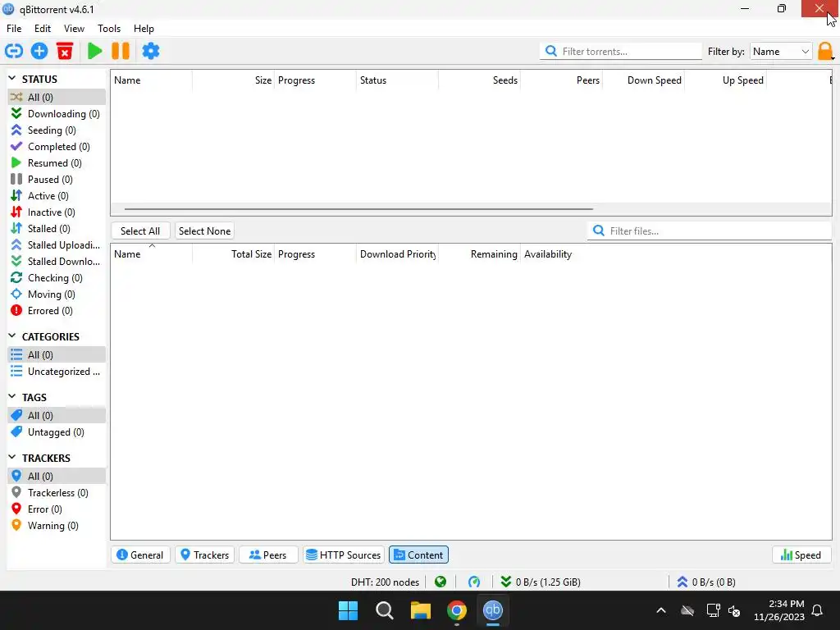Screen dimensions: 840x630
Task: Click the download speed 0 B/s indicator
Action: pyautogui.click(x=541, y=582)
